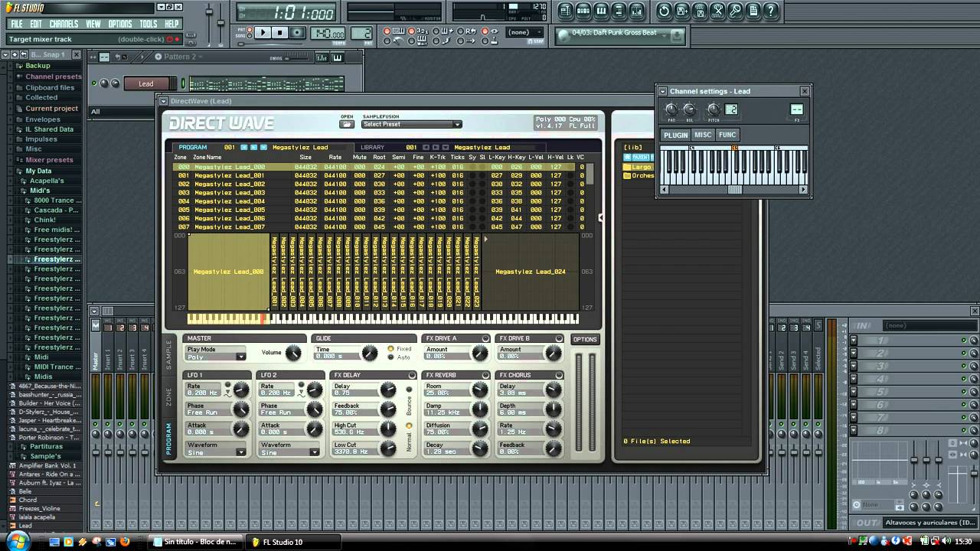Image resolution: width=980 pixels, height=551 pixels.
Task: Click the Lead channel button
Action: [146, 83]
